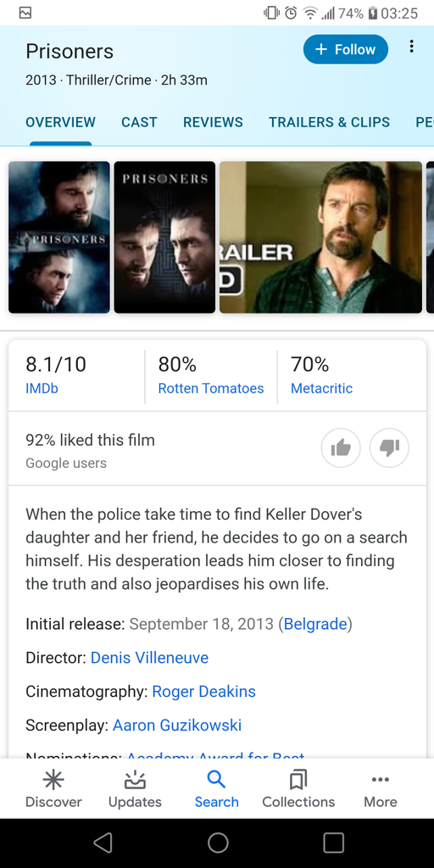The height and width of the screenshot is (868, 434).
Task: Tap the Android home circle icon
Action: pos(218,843)
